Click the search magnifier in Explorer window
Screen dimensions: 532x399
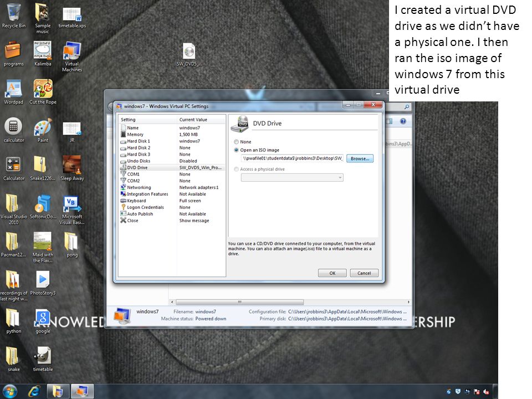click(406, 107)
